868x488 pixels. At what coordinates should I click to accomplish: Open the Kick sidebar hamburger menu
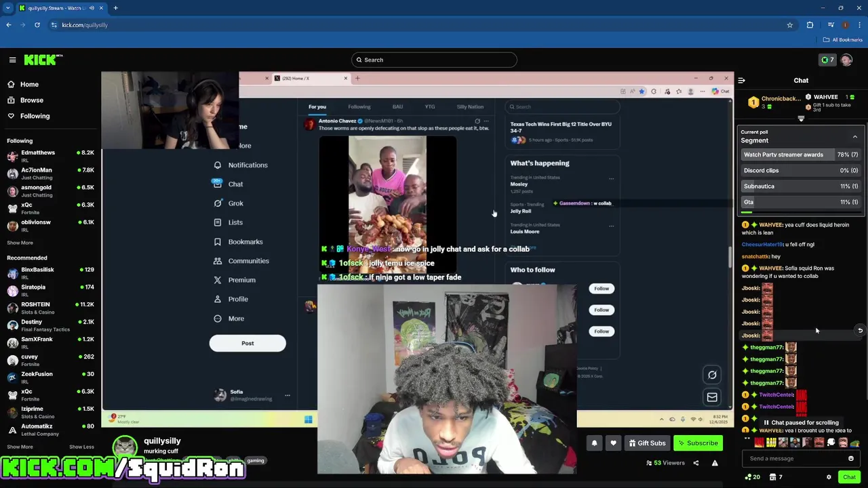tap(12, 60)
